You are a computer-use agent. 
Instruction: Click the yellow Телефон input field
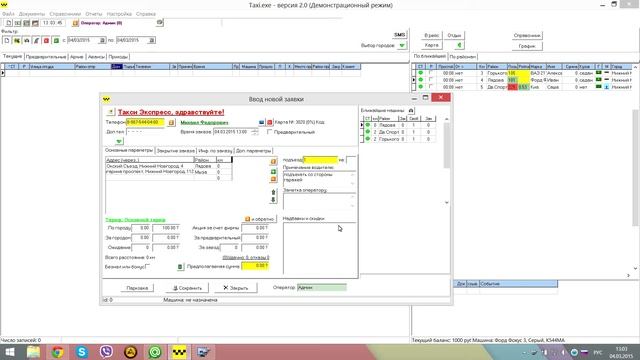145,122
